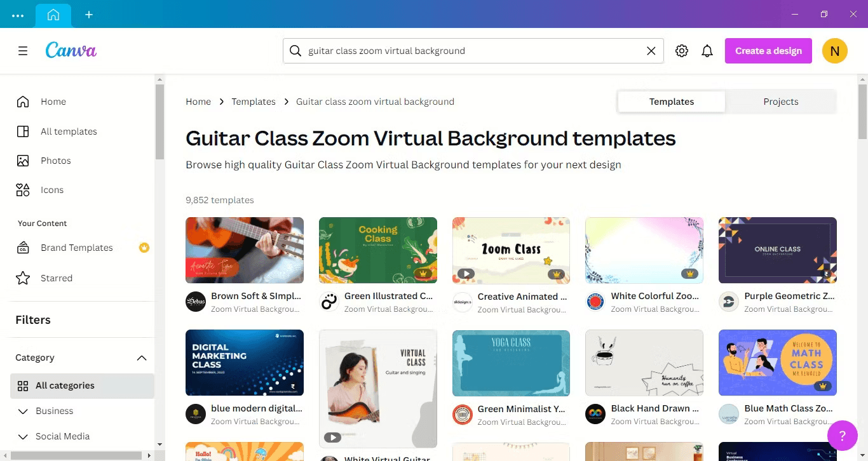Viewport: 868px width, 461px height.
Task: Click the Create a design button
Action: (x=768, y=51)
